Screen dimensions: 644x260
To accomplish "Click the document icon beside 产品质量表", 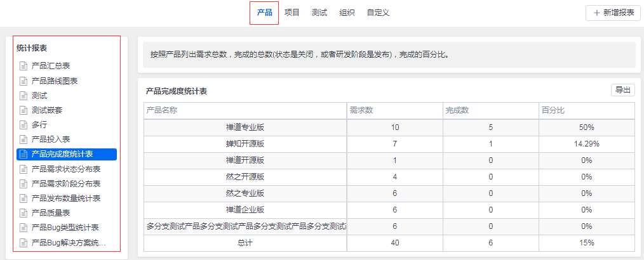I will click(23, 213).
